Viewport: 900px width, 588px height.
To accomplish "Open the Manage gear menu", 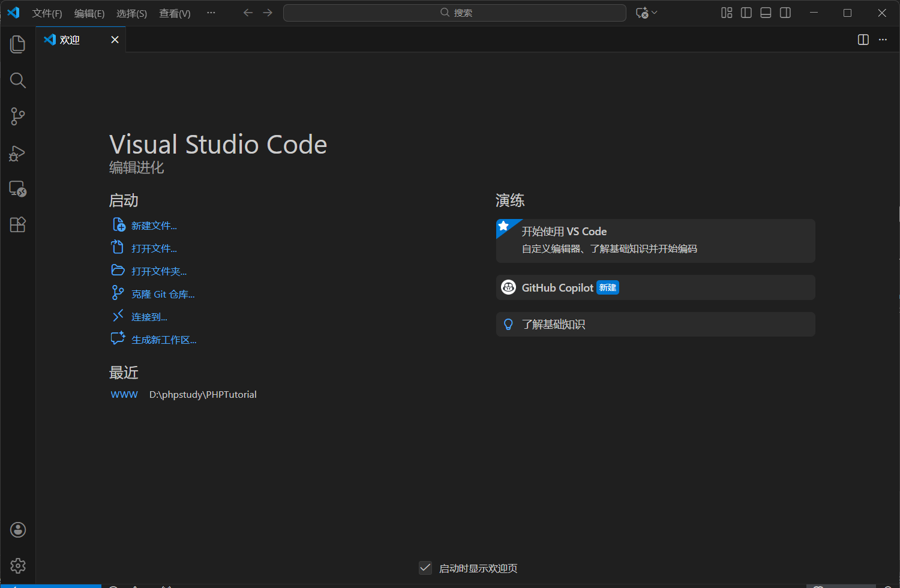I will [x=18, y=566].
